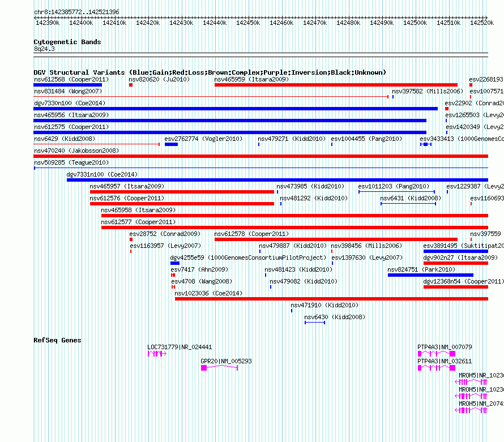Image resolution: width=504 pixels, height=442 pixels.
Task: Open variant nsv831484 (Wong2007)
Action: click(x=68, y=91)
